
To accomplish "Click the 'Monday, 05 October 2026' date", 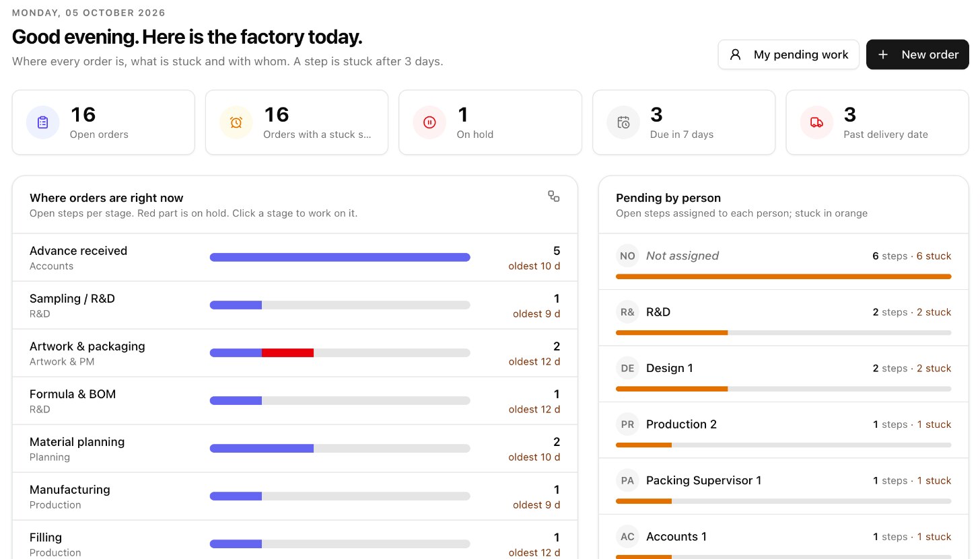I will 89,13.
